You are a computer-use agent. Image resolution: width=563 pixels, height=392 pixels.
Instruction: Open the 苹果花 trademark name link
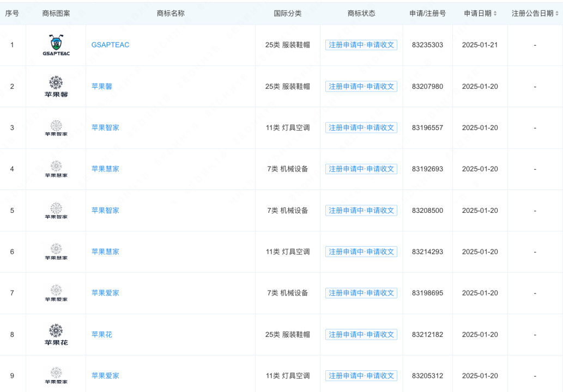(x=101, y=335)
